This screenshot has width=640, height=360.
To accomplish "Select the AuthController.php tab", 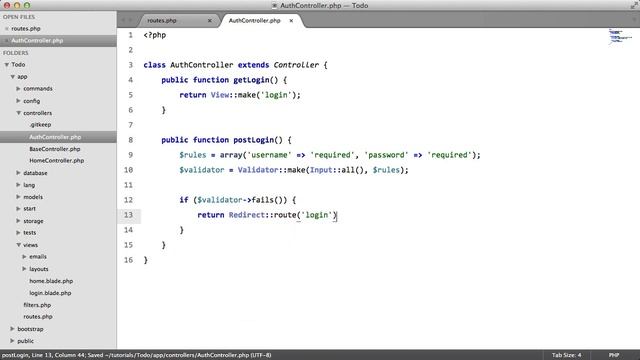I will pyautogui.click(x=255, y=20).
